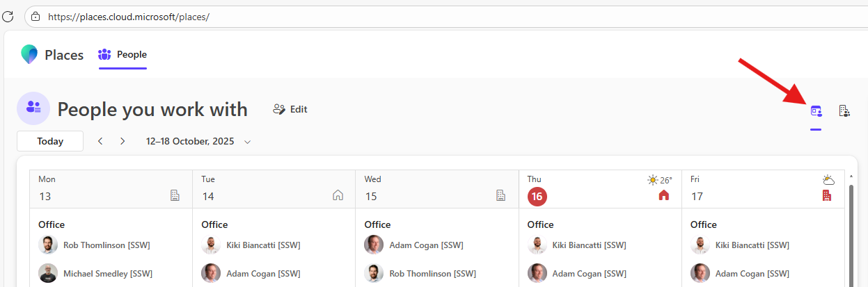Click the People you work with group icon
The width and height of the screenshot is (868, 287).
point(33,108)
